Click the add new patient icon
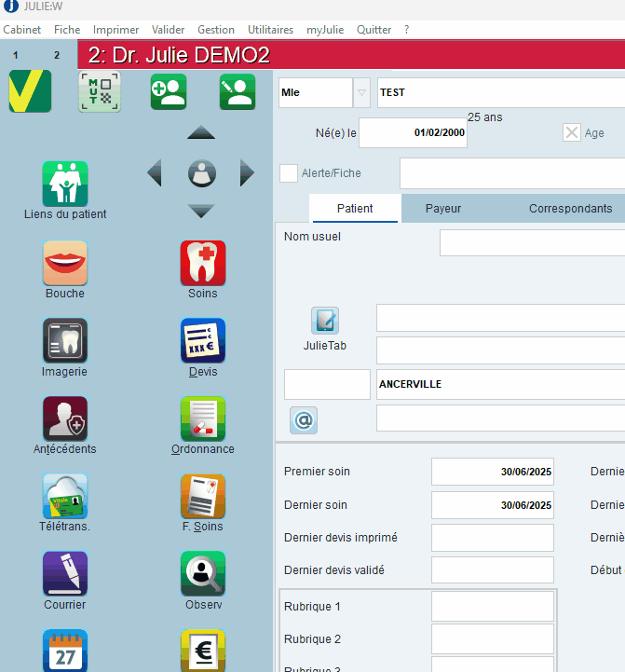Viewport: 625px width, 672px height. (x=169, y=91)
